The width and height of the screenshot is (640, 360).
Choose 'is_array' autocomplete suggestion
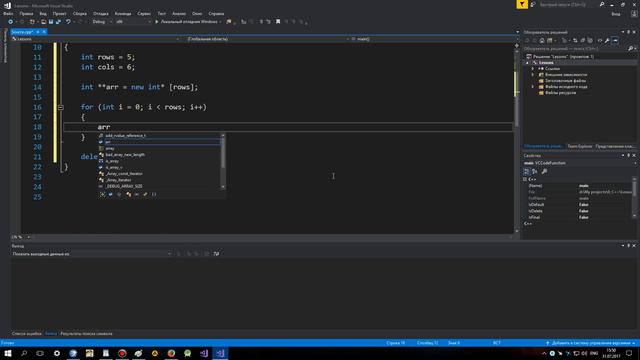(159, 161)
